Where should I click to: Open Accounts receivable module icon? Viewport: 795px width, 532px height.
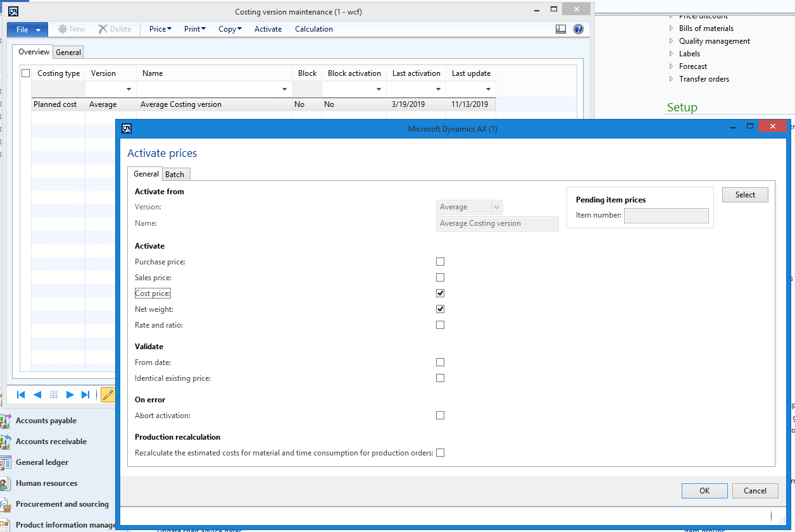tap(5, 442)
